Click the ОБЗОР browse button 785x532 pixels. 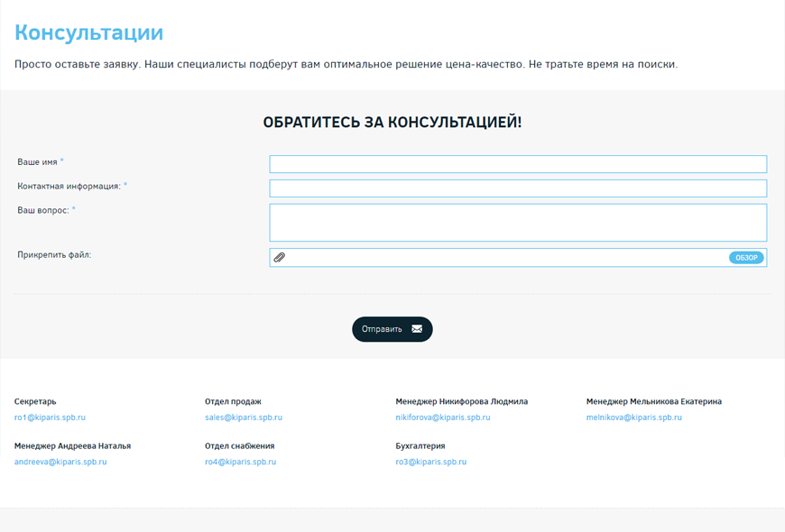(746, 258)
